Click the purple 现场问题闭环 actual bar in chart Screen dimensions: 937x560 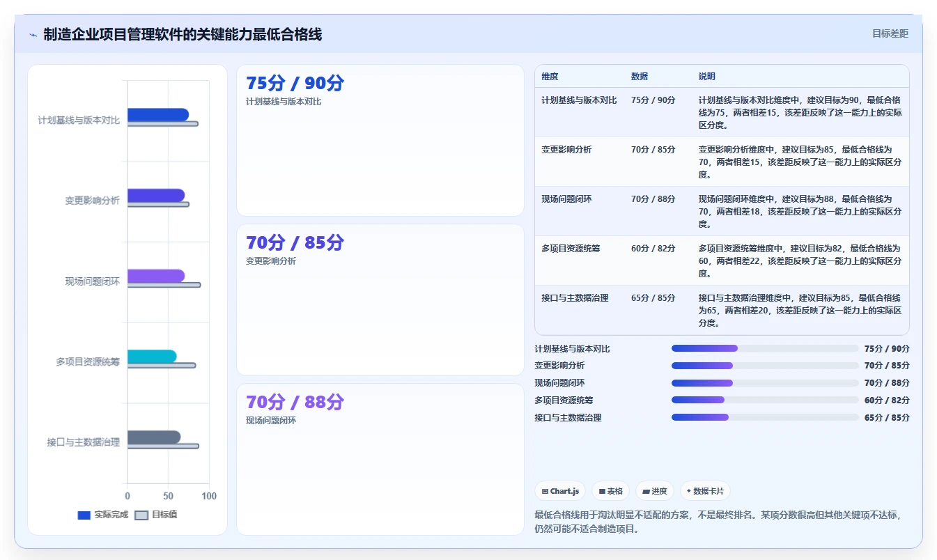[x=156, y=276]
